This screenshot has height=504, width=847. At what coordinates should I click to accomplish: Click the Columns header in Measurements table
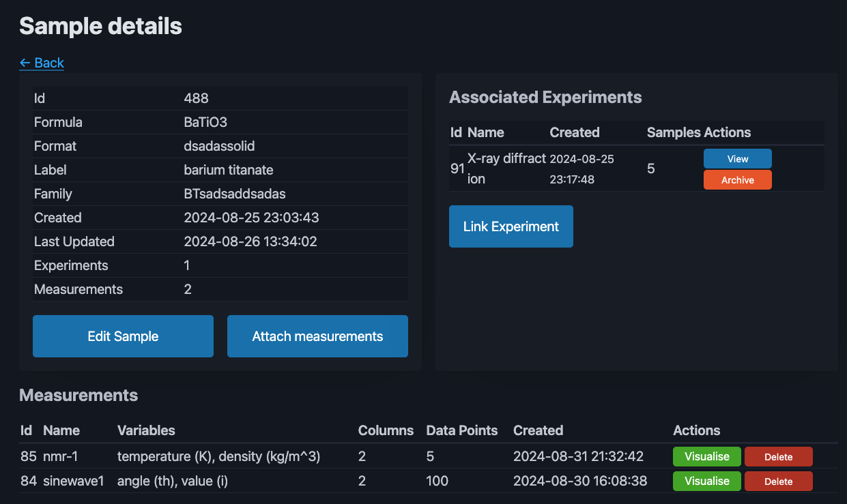[386, 430]
